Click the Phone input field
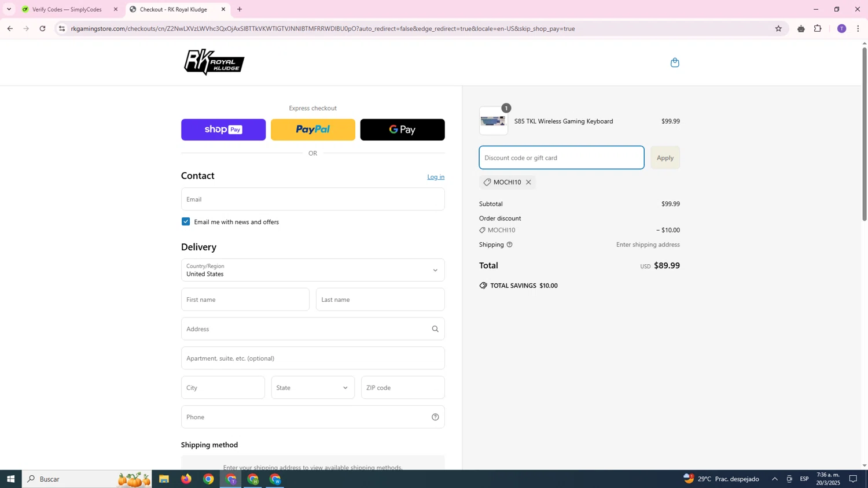This screenshot has height=488, width=868. [x=313, y=417]
